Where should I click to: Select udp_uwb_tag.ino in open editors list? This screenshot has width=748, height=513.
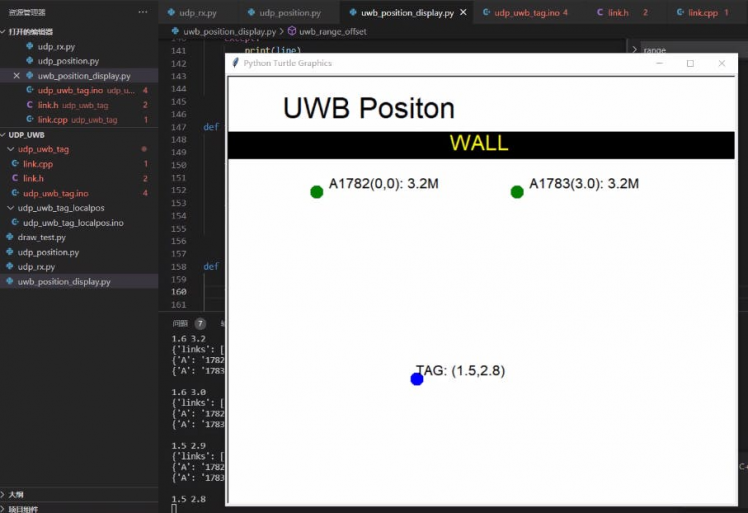[70, 90]
